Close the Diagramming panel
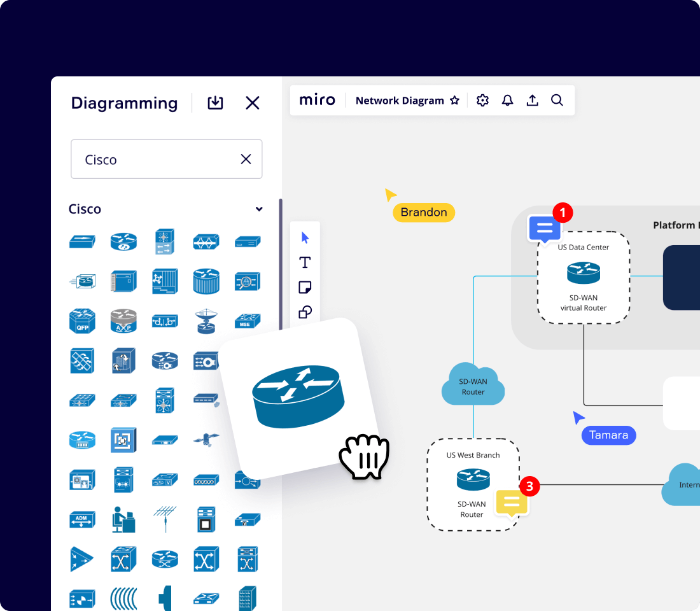The image size is (700, 611). (252, 102)
